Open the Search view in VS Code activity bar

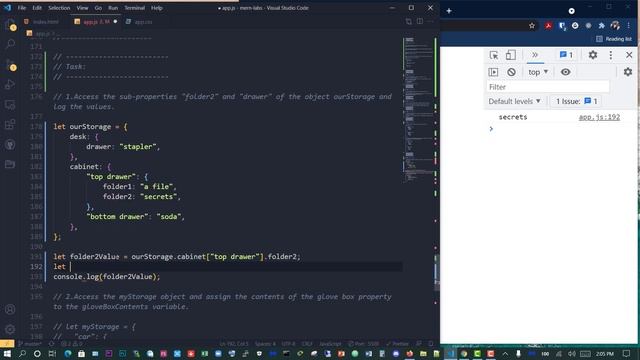(10, 44)
